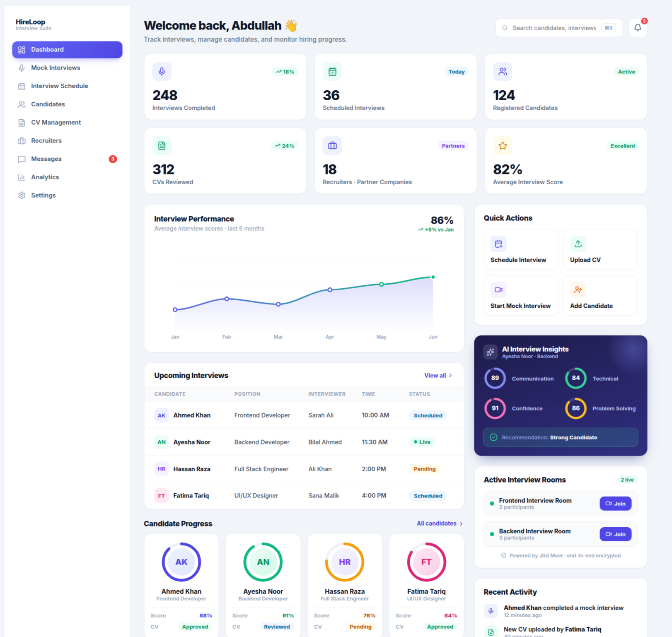Open Interview Schedule in sidebar

click(x=67, y=86)
